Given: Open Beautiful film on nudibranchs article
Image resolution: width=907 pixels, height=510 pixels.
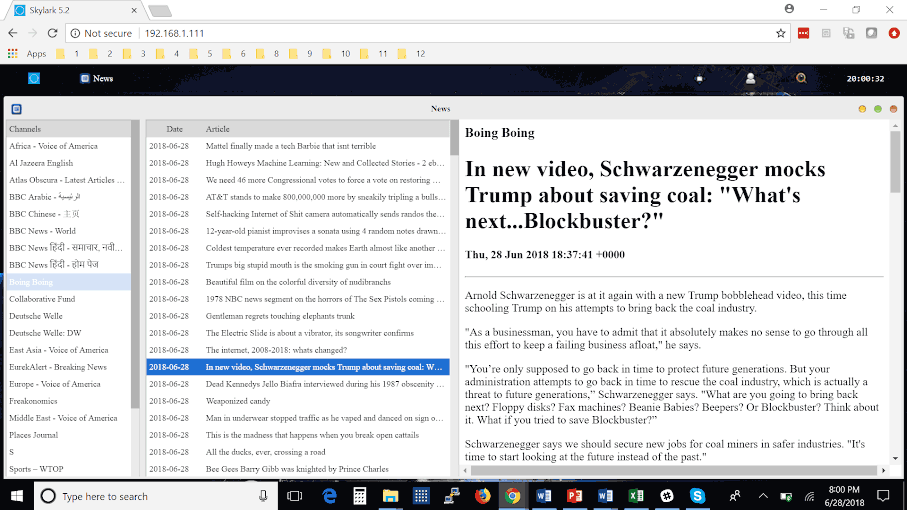Looking at the screenshot, I should [x=298, y=282].
